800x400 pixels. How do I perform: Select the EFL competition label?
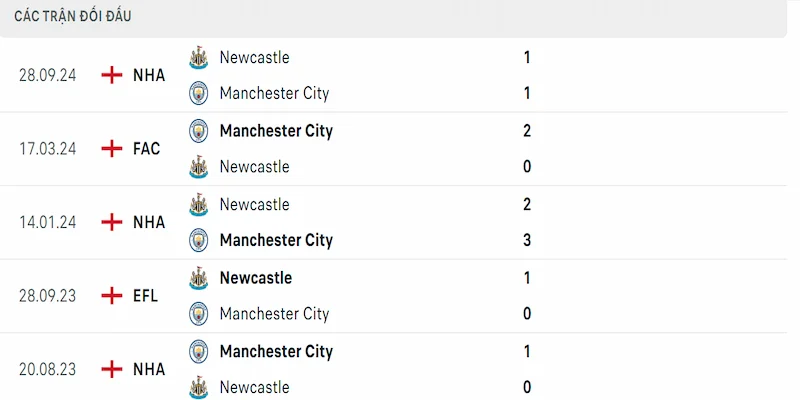[x=145, y=295]
